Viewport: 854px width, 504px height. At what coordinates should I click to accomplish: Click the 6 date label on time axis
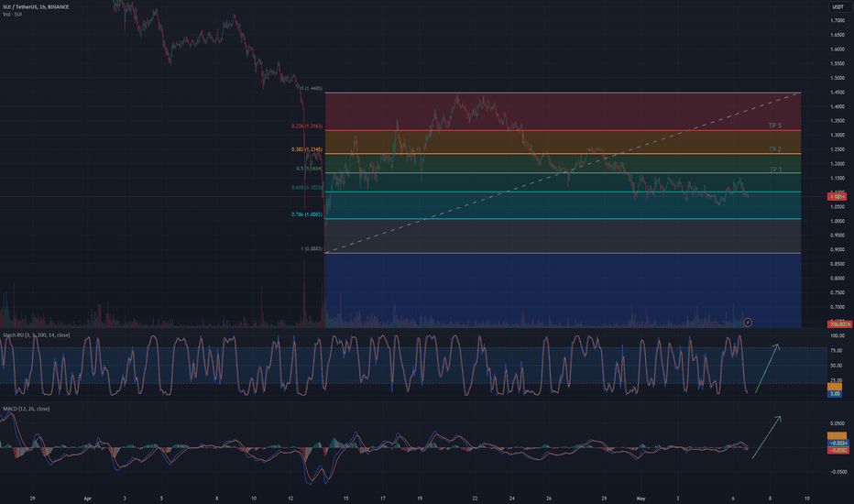pos(733,498)
